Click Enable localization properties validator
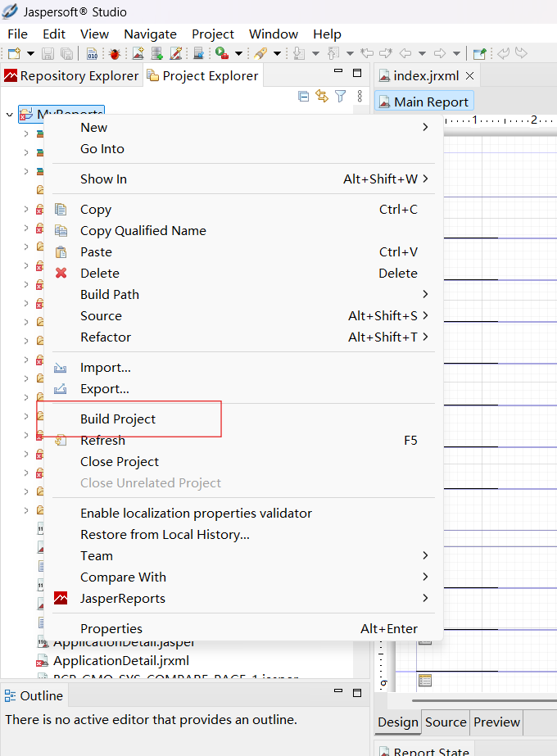 (243, 514)
